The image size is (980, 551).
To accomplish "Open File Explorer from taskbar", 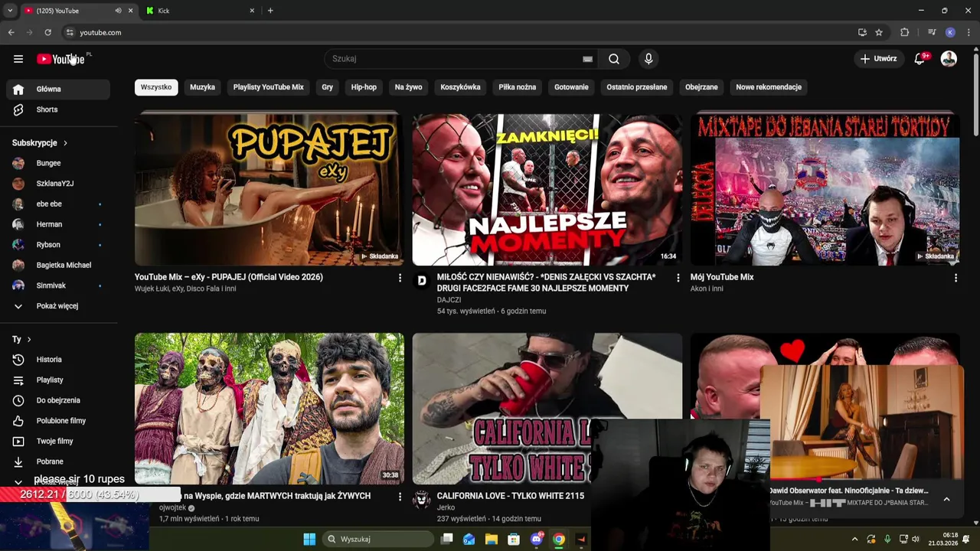I will click(492, 539).
